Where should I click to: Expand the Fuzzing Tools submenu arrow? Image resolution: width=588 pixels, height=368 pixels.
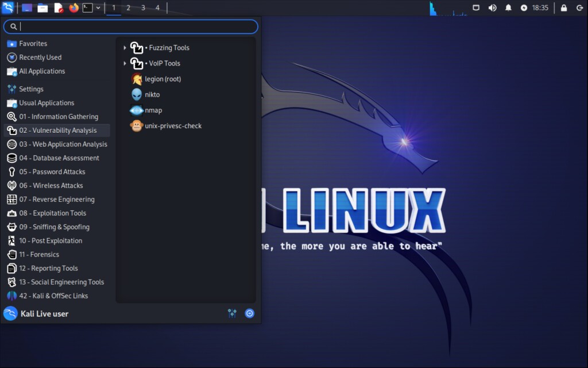point(125,48)
